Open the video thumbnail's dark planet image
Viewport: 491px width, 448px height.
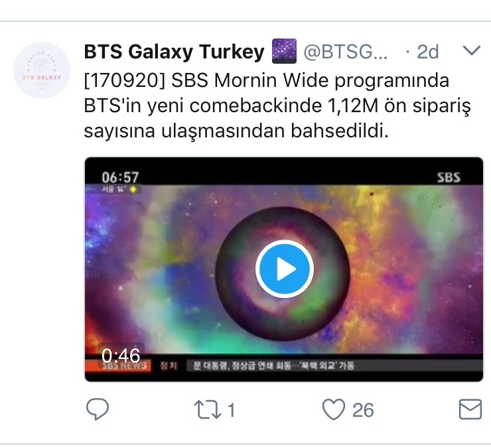coord(283,274)
